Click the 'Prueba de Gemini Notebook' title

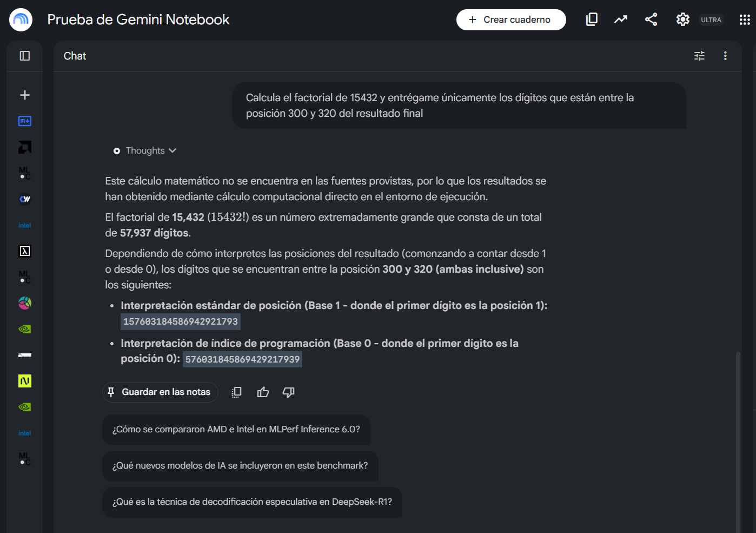tap(138, 19)
